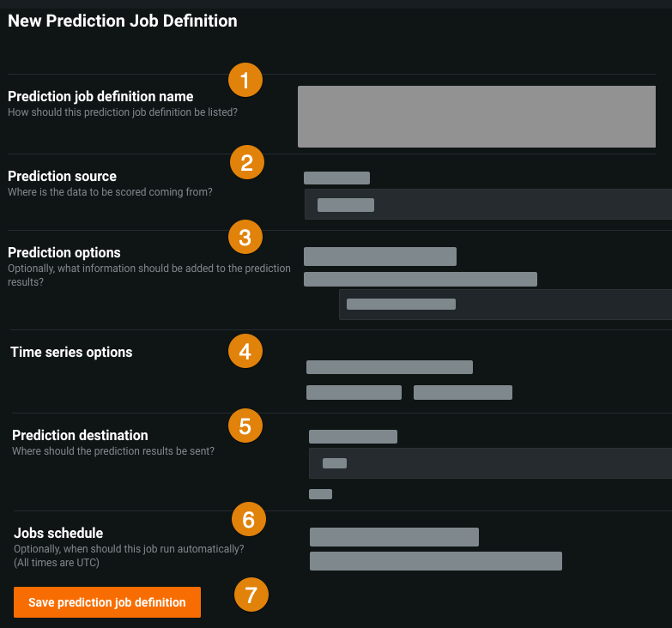
Task: Click the All times are UTC note
Action: click(x=57, y=563)
